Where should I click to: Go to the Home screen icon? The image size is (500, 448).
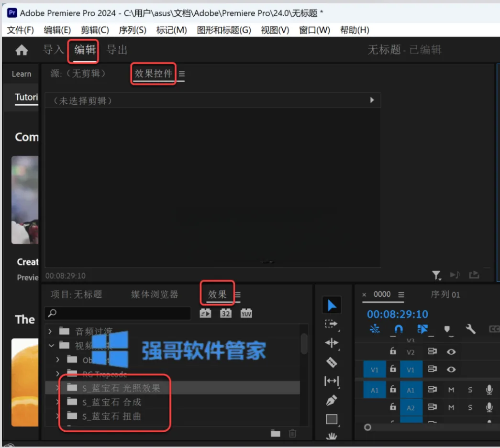click(22, 50)
